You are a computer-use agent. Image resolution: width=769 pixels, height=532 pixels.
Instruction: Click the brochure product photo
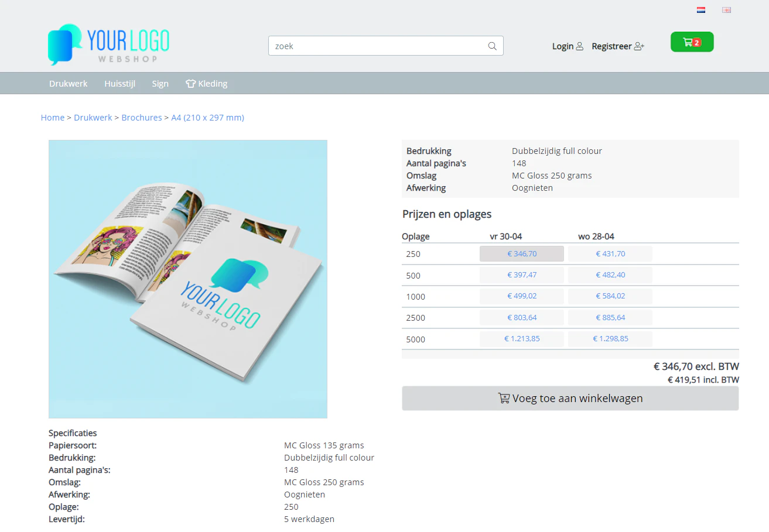187,279
